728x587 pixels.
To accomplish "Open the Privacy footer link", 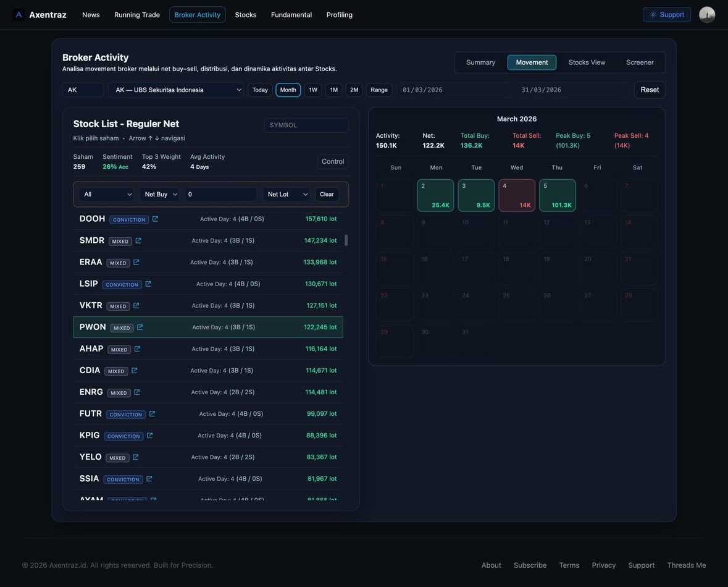I will [x=603, y=565].
